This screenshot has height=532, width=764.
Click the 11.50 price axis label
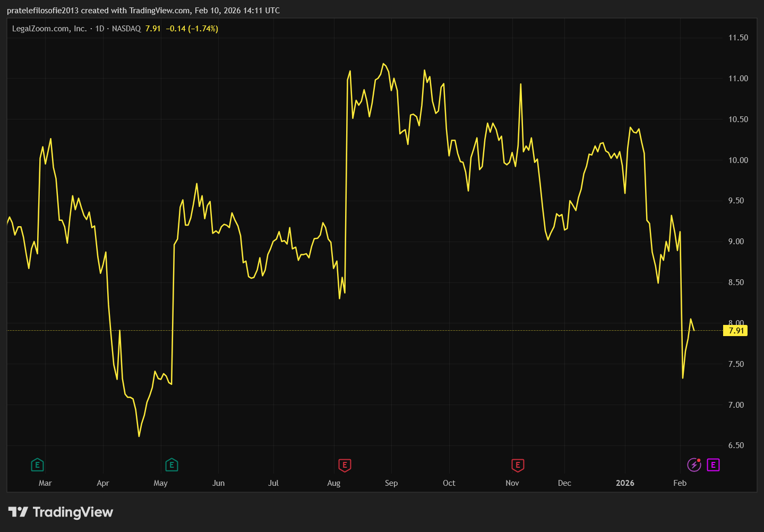(738, 38)
